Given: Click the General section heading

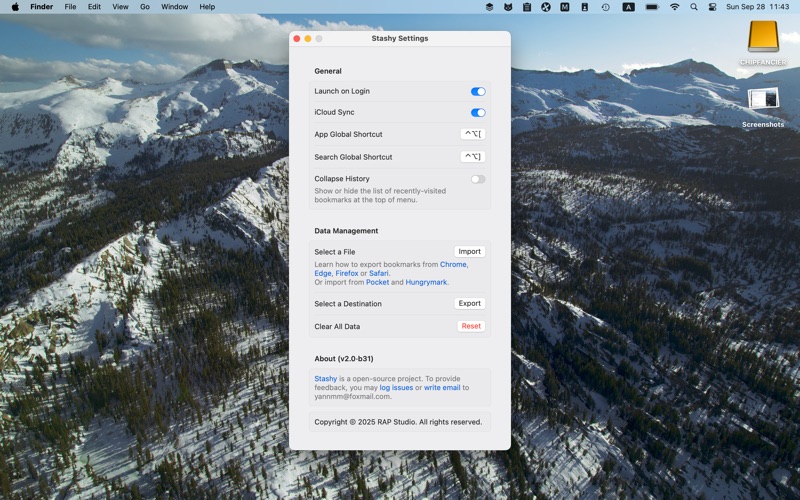Looking at the screenshot, I should tap(328, 71).
